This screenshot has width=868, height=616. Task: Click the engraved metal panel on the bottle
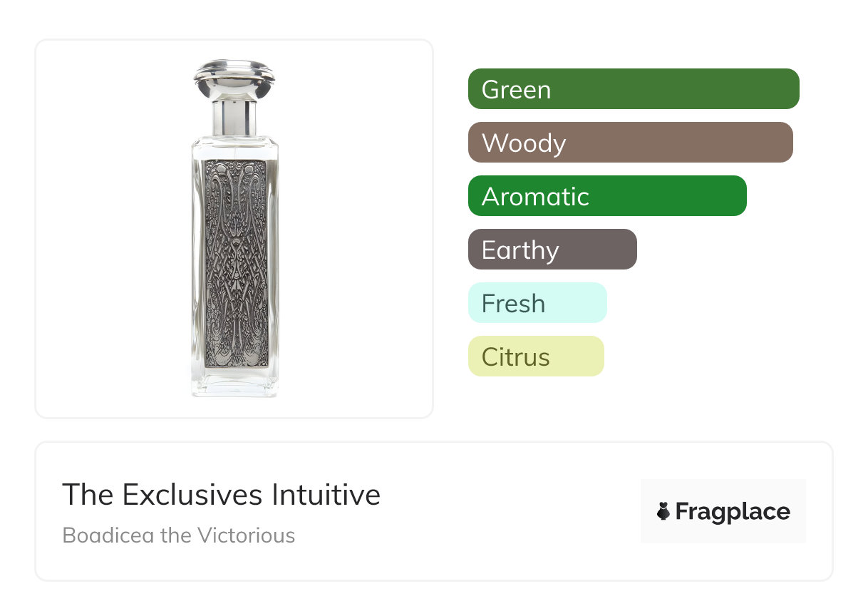coord(235,262)
